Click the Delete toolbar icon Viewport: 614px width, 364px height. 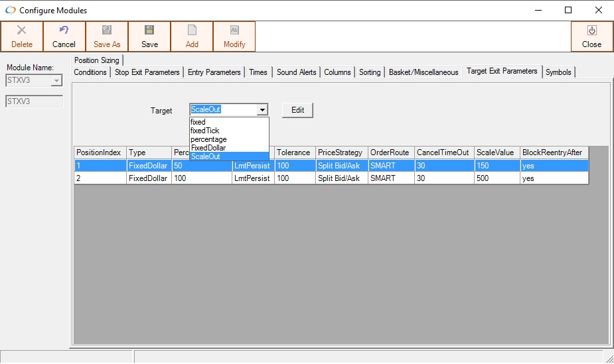tap(21, 30)
